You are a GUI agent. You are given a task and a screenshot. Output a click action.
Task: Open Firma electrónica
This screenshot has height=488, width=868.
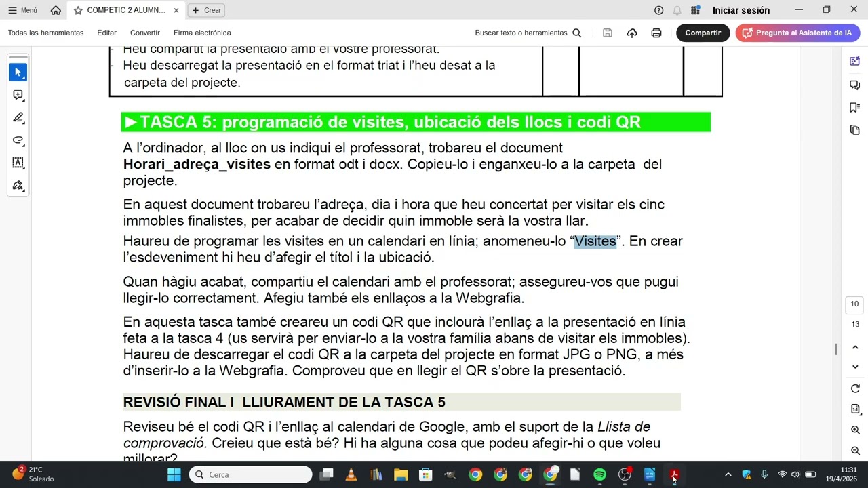pos(202,33)
